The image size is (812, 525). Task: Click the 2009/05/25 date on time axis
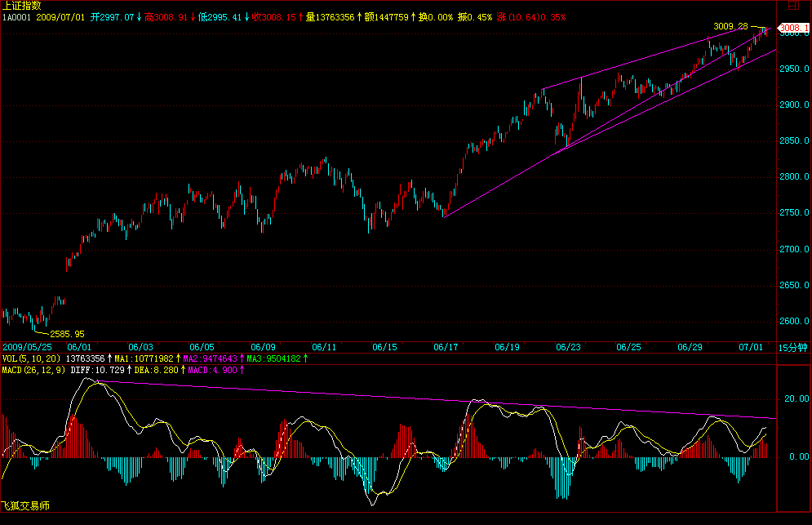(x=28, y=347)
